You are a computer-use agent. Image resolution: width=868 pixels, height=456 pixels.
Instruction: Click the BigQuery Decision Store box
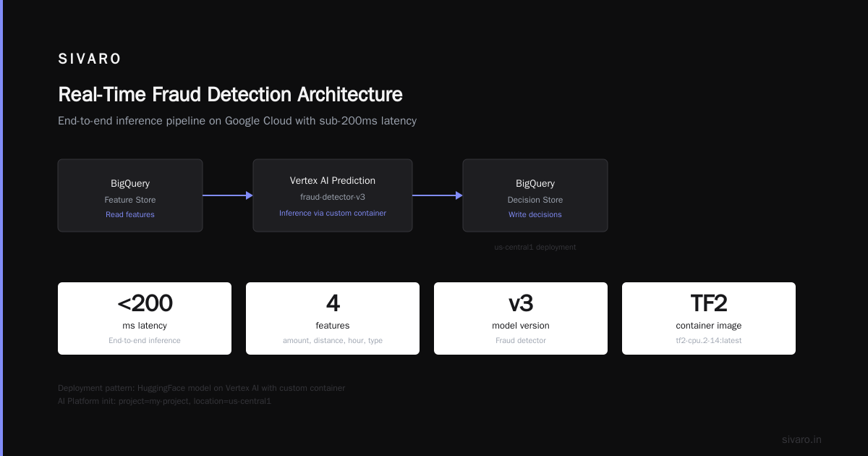[535, 195]
